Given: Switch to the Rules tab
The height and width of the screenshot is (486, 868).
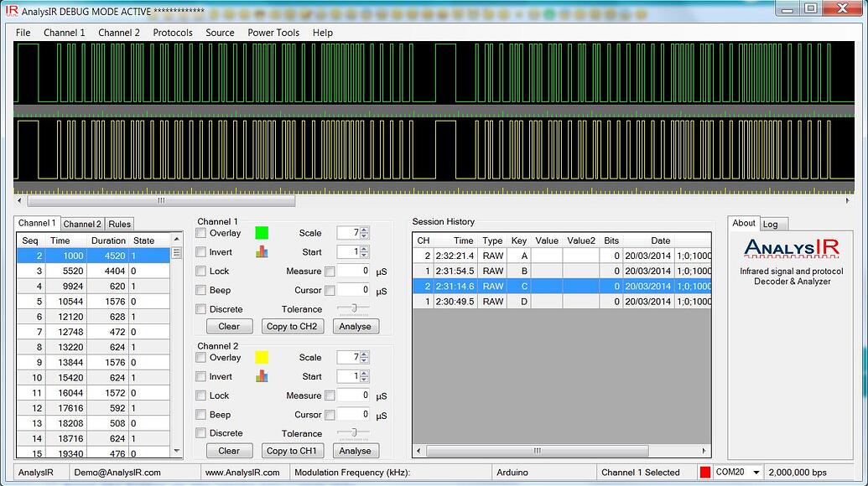Looking at the screenshot, I should (x=119, y=224).
